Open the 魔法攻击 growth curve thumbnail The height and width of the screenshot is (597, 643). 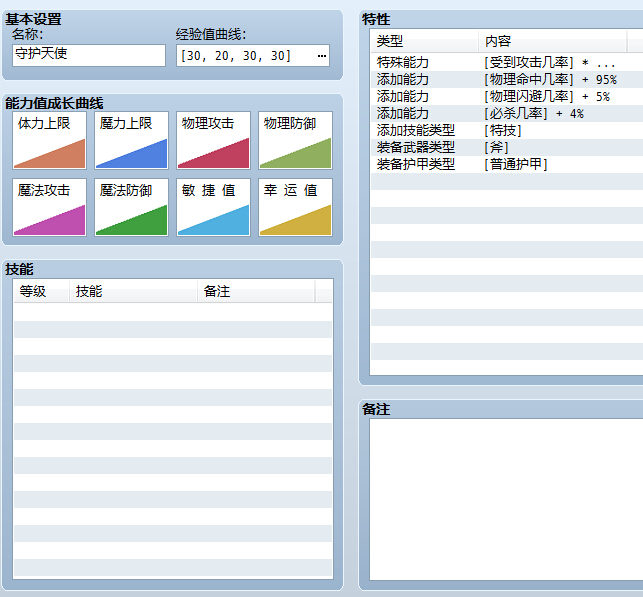point(49,207)
